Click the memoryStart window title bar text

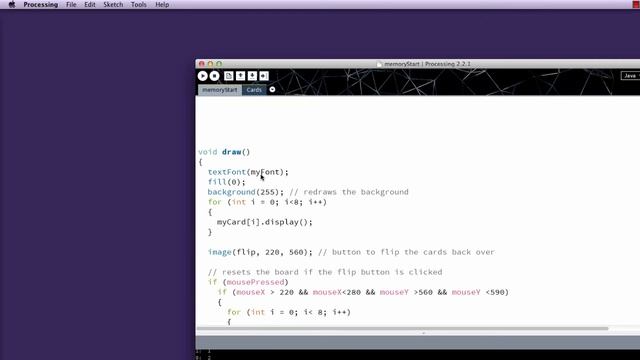(x=427, y=64)
